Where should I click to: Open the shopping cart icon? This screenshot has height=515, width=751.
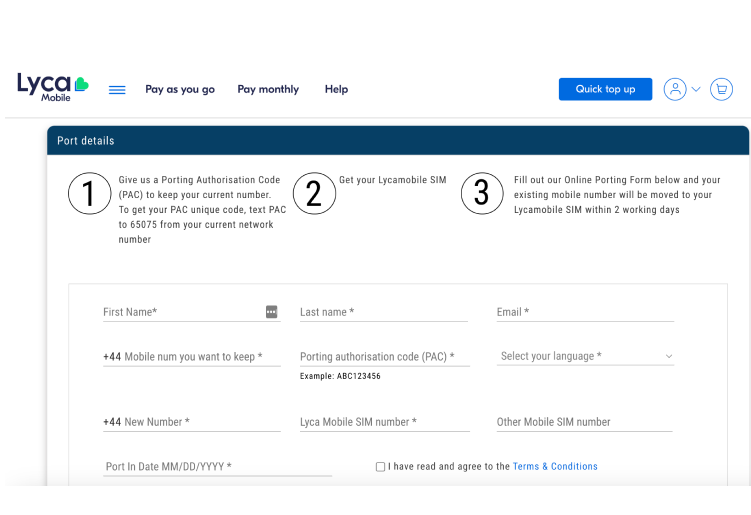pyautogui.click(x=721, y=89)
